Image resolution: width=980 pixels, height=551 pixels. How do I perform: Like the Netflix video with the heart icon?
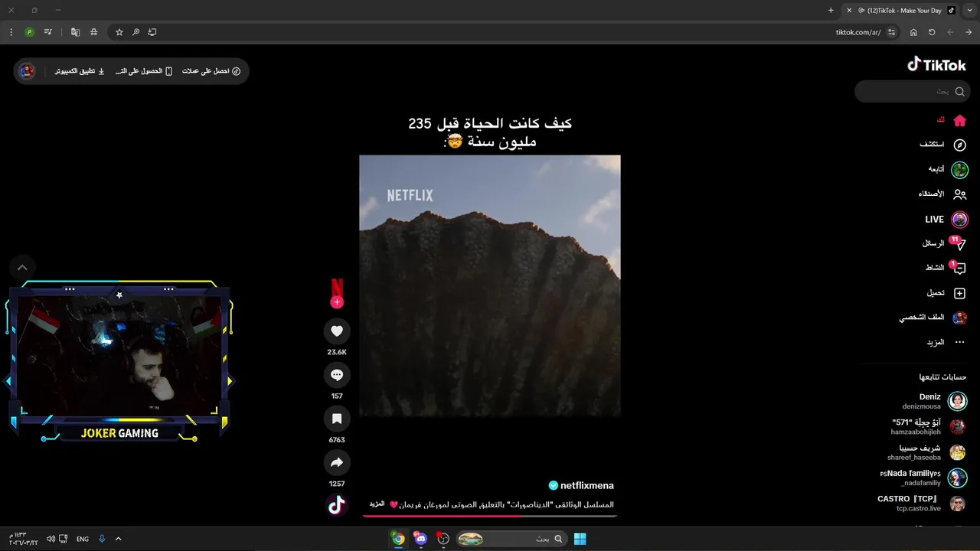(337, 331)
